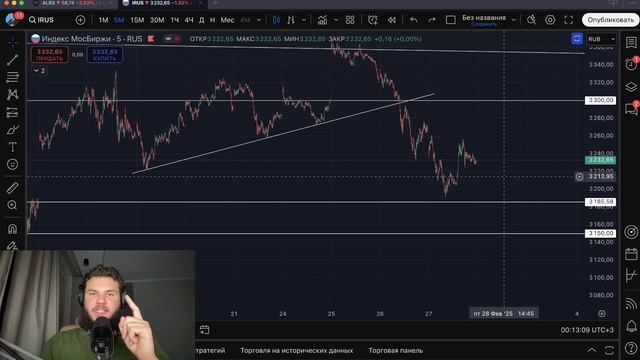
Task: Open Торговля на исторических данных tab
Action: [x=297, y=350]
